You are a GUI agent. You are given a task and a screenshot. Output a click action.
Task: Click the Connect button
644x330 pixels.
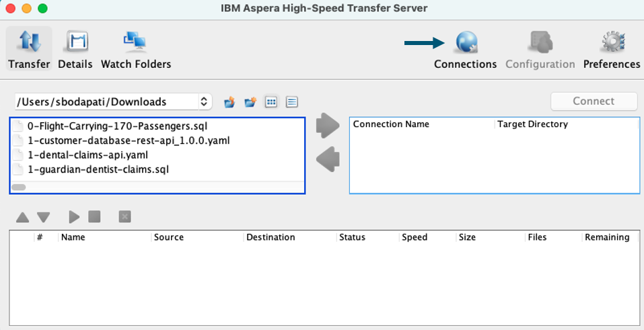point(594,101)
